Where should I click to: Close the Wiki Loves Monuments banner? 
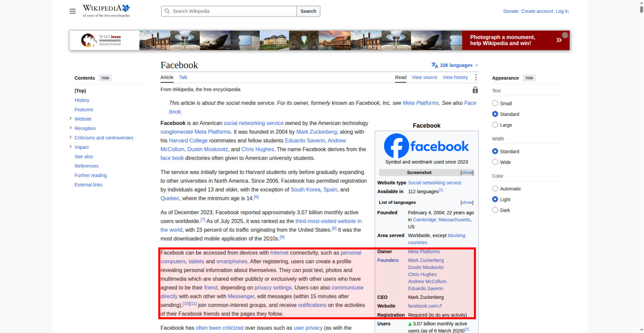click(565, 35)
